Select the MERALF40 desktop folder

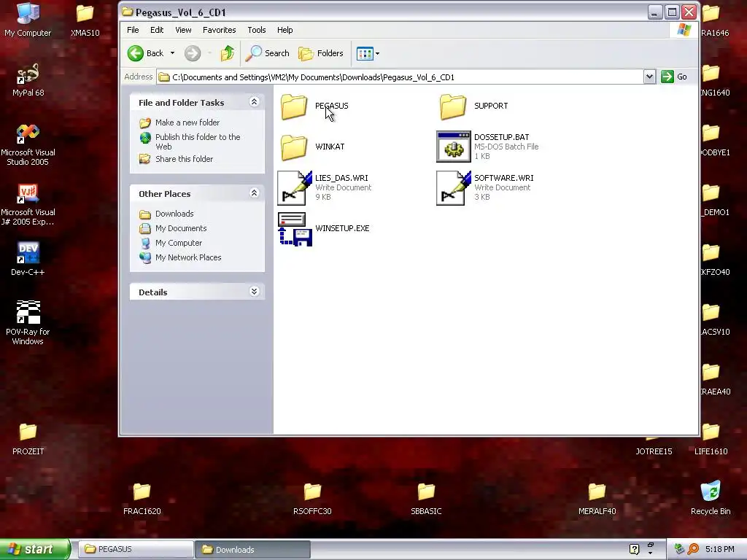click(x=597, y=499)
